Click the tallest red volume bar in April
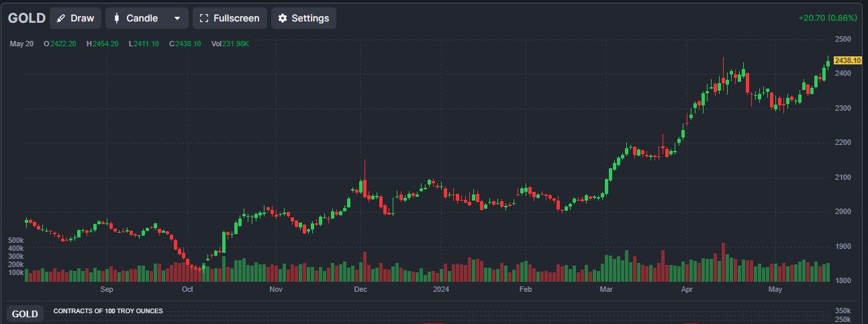This screenshot has width=868, height=324. (723, 262)
